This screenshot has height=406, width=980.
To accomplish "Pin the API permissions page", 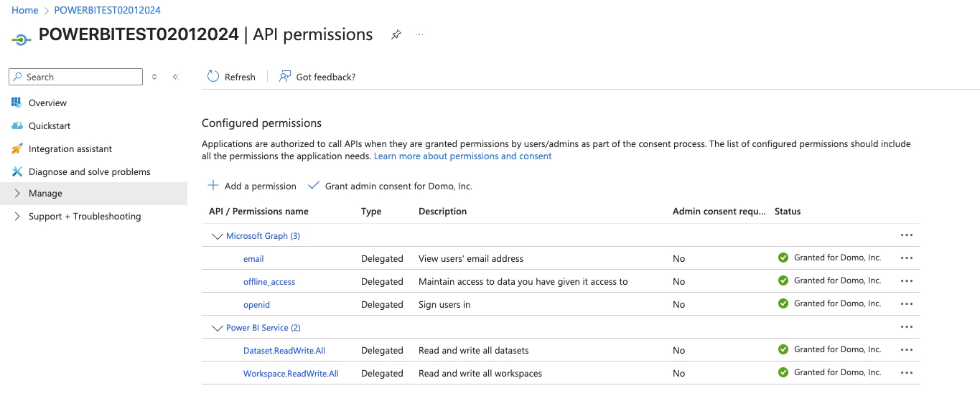I will (396, 34).
